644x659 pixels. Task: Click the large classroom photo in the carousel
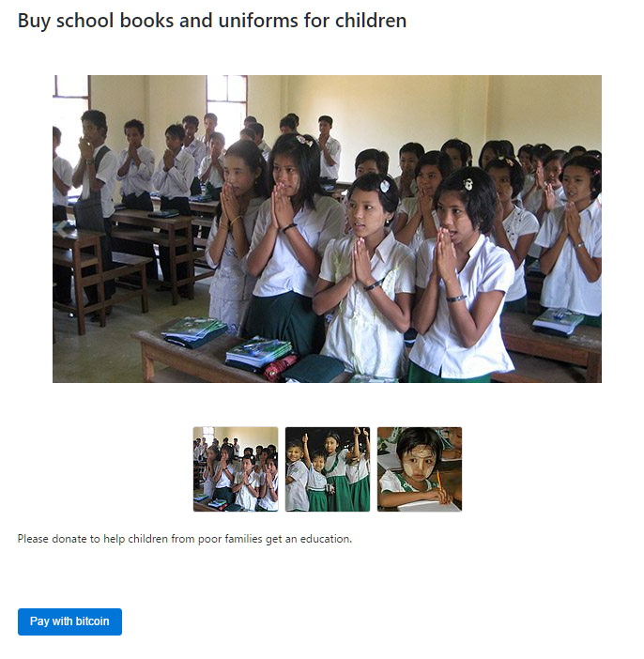327,229
